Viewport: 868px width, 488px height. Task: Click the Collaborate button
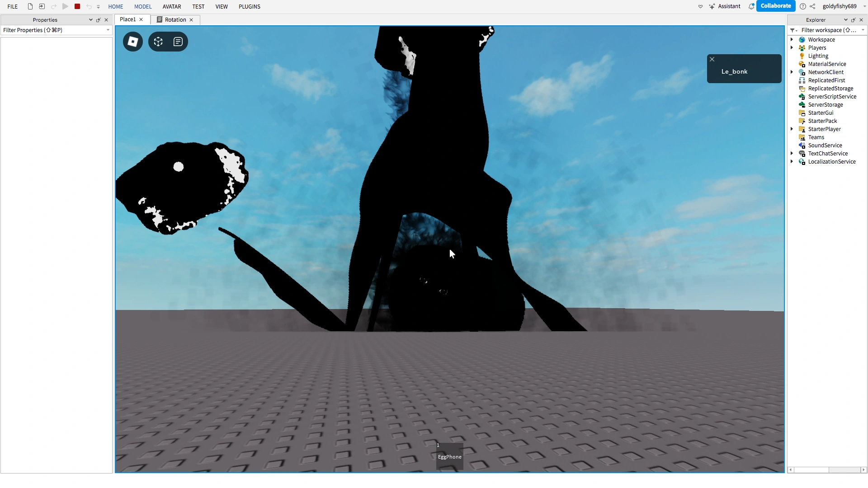click(x=775, y=6)
